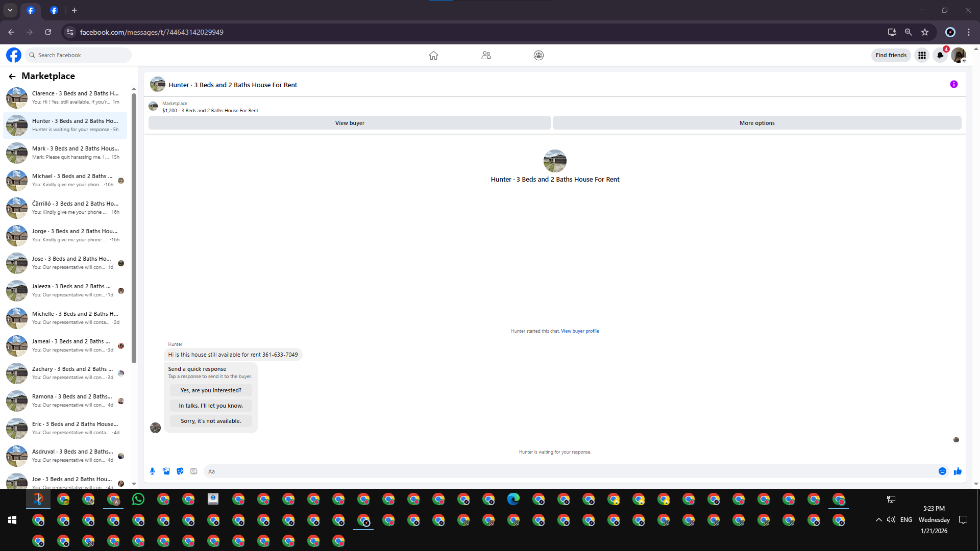Open the Facebook apps grid menu

tap(922, 55)
